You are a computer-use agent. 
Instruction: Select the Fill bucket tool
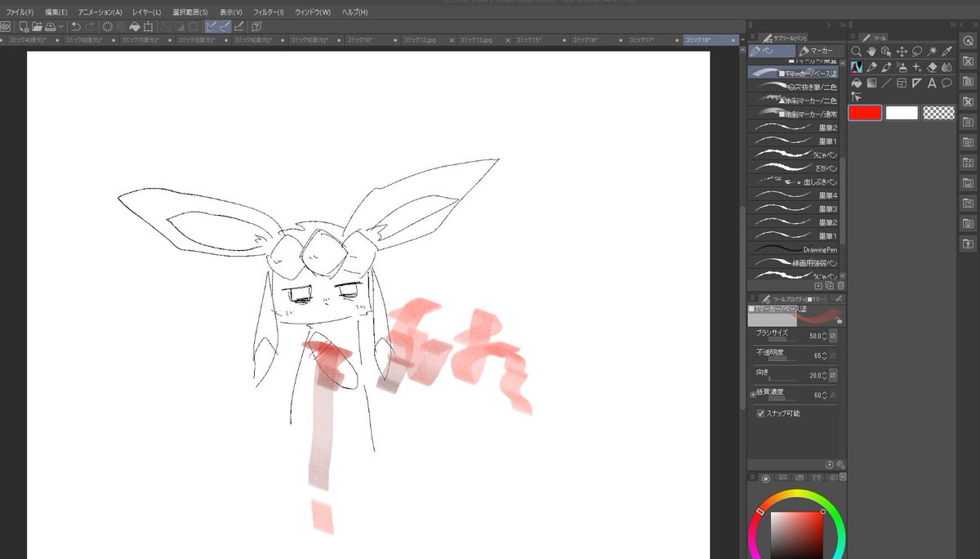click(x=857, y=83)
